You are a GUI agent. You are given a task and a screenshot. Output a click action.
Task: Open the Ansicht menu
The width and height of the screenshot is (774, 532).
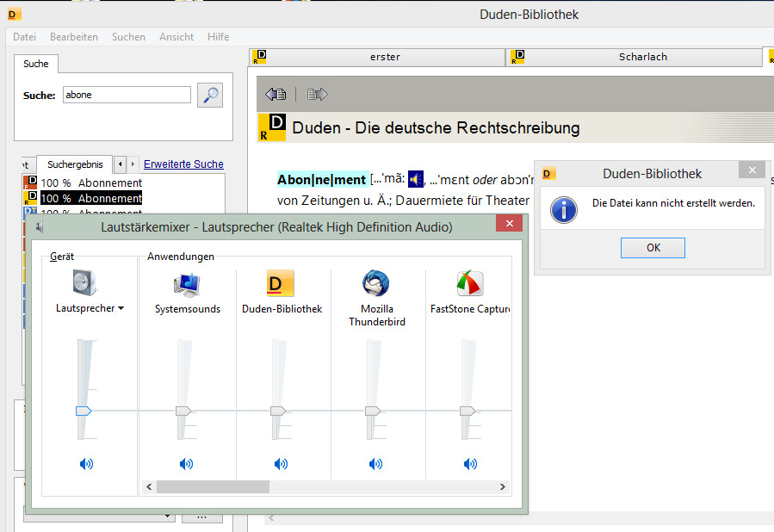(176, 37)
